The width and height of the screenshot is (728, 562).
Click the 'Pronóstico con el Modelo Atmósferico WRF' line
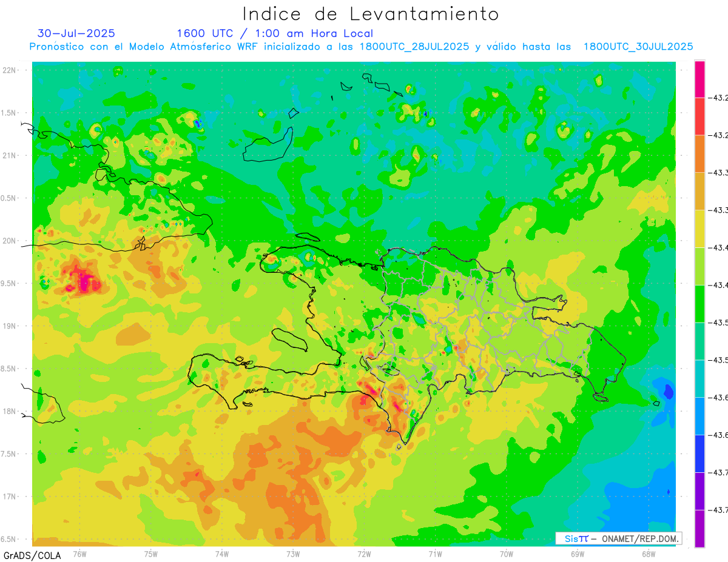tap(361, 47)
